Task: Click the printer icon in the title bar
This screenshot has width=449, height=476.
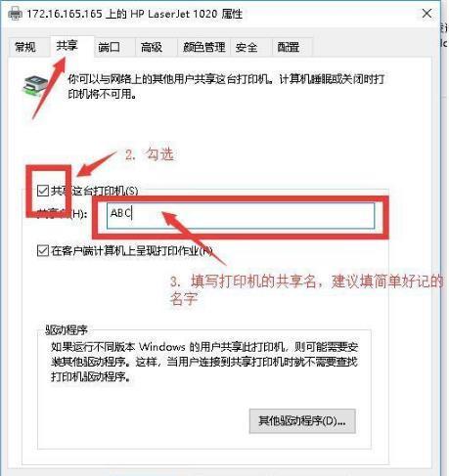Action: pyautogui.click(x=15, y=14)
